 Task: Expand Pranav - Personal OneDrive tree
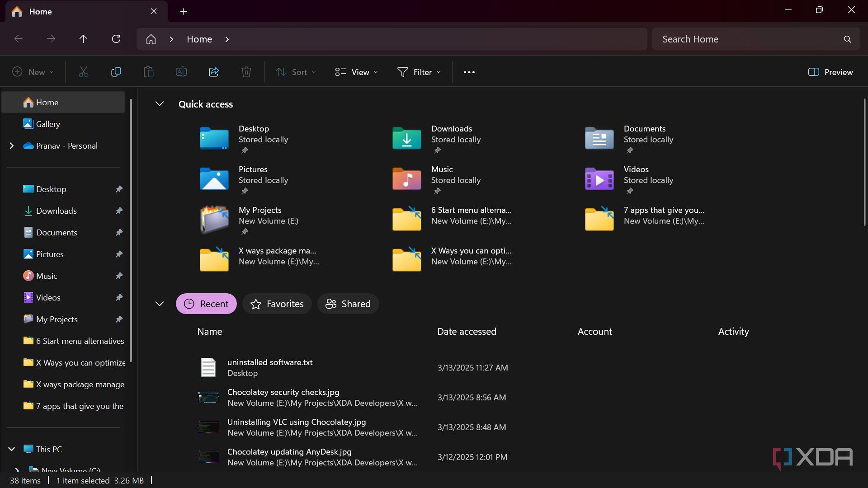pyautogui.click(x=12, y=145)
